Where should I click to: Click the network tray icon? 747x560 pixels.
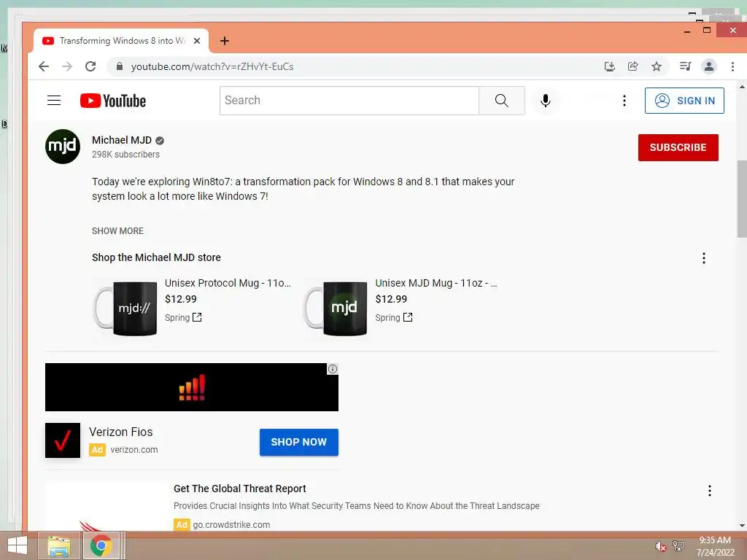pos(678,546)
